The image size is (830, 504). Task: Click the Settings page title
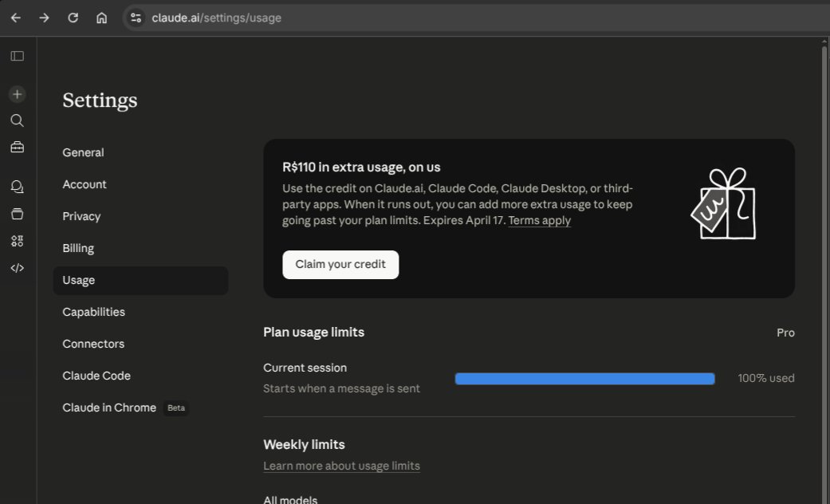[x=100, y=100]
